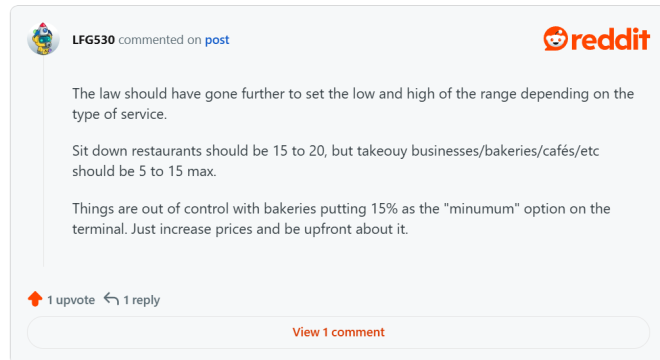660x360 pixels.
Task: Select the "1 upvote" count label
Action: point(71,300)
